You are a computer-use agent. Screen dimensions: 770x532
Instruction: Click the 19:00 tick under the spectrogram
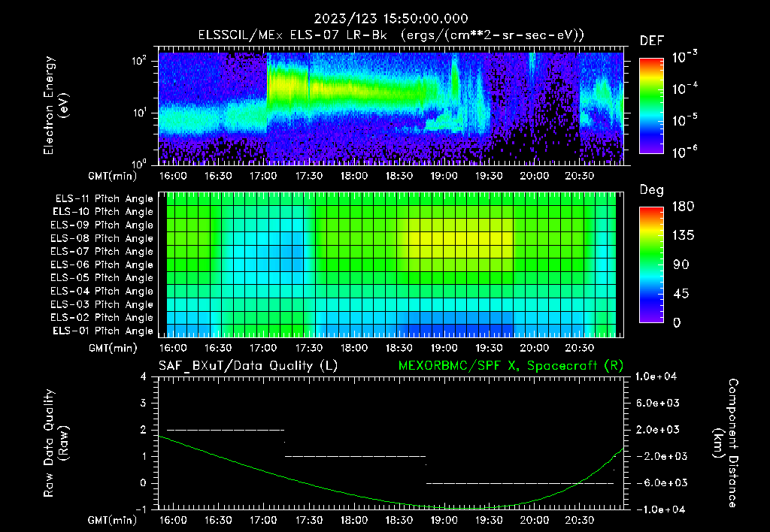[x=444, y=176]
